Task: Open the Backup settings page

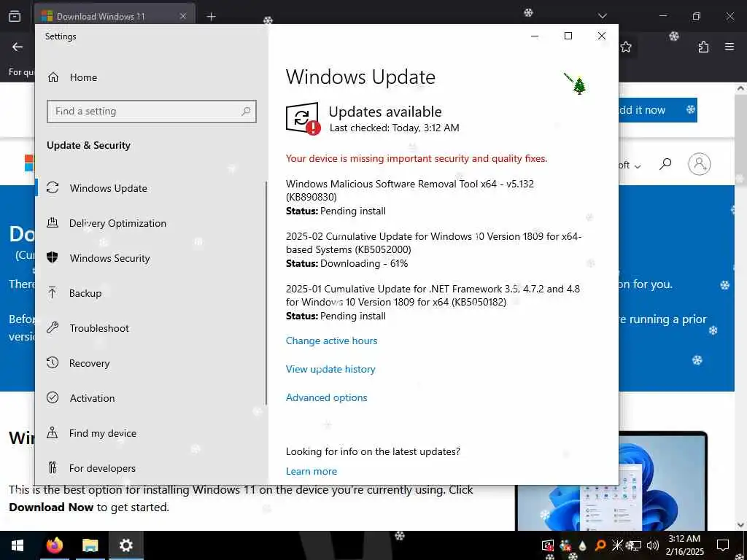Action: point(85,293)
